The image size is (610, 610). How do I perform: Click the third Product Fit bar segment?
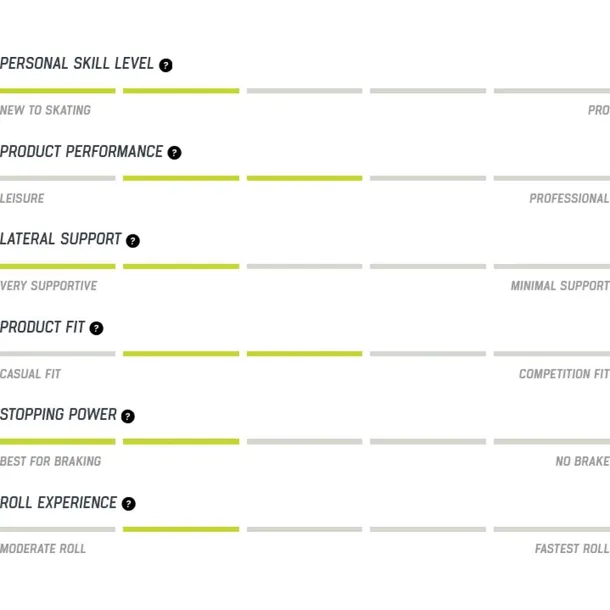tap(304, 354)
